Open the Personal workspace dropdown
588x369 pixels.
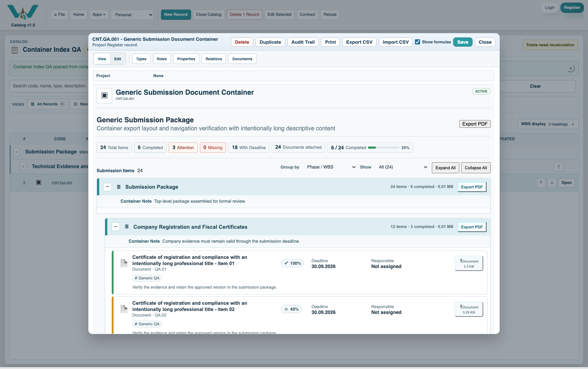132,15
